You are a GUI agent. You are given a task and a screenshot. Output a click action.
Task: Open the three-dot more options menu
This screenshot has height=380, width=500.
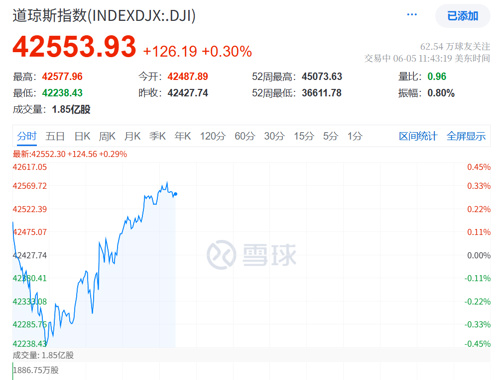[412, 14]
